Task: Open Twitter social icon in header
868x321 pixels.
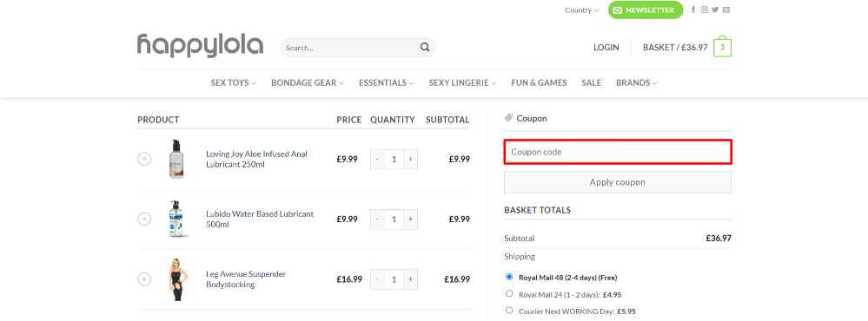Action: pyautogui.click(x=715, y=10)
